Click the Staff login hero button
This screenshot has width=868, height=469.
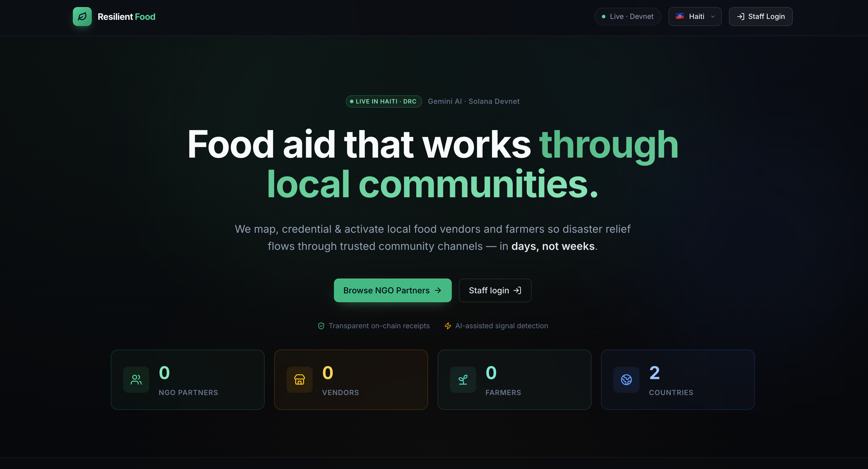coord(495,290)
